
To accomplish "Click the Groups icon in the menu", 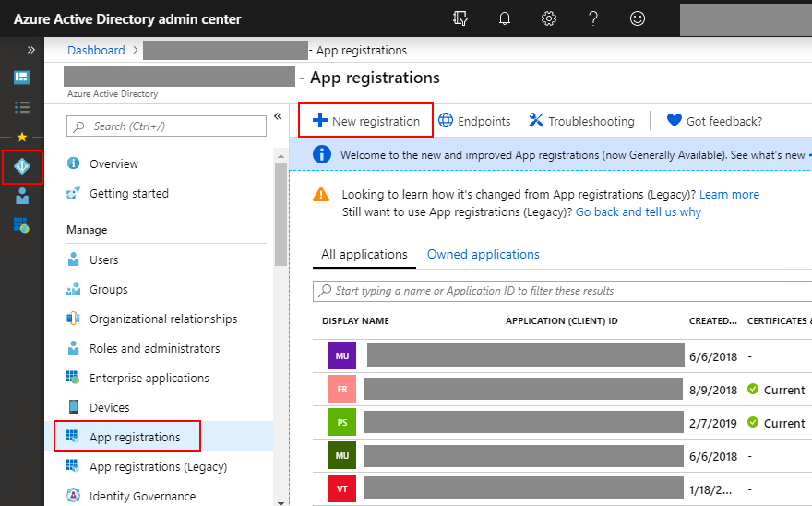I will pos(74,289).
